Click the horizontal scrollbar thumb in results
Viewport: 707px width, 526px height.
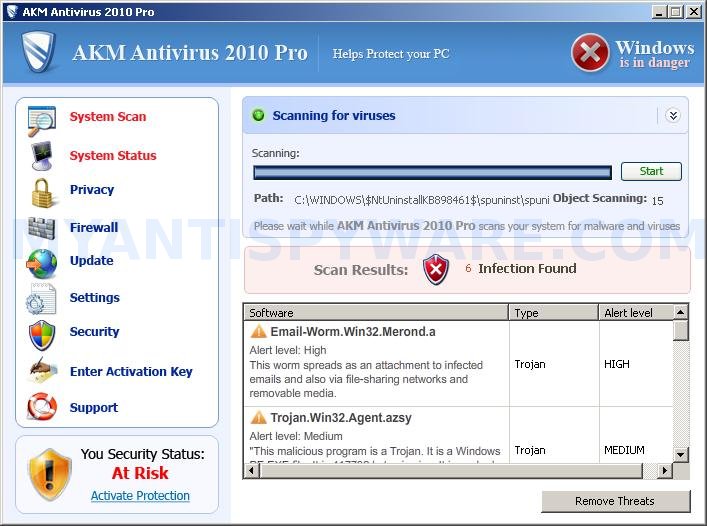point(451,471)
